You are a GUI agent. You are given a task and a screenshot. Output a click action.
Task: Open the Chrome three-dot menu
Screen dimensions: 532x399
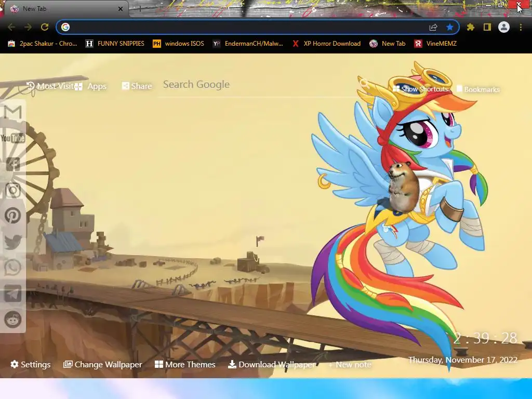(x=521, y=27)
